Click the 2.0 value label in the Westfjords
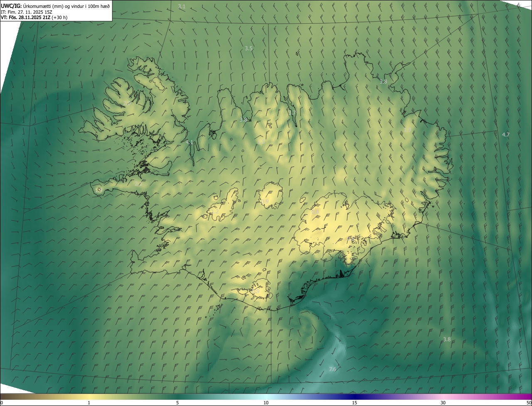Image resolution: width=532 pixels, height=406 pixels. [127, 103]
